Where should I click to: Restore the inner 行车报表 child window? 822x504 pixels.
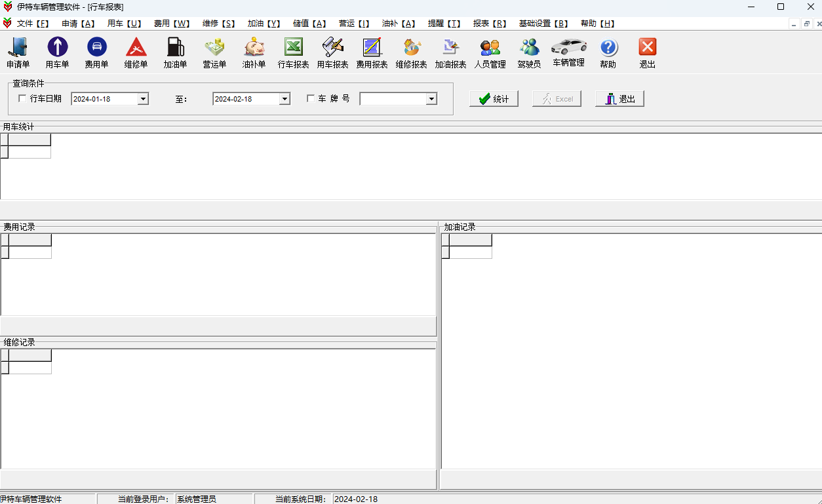coord(806,24)
